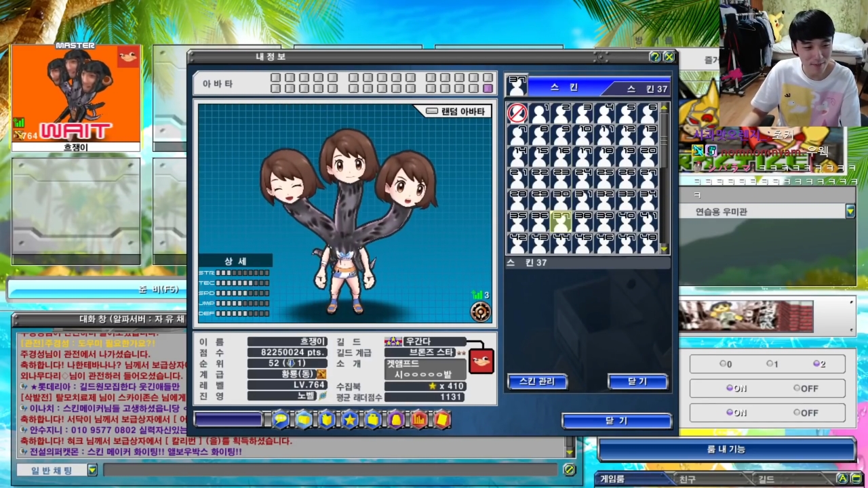This screenshot has width=868, height=488.
Task: Open help question mark in My Info window
Action: [x=655, y=57]
